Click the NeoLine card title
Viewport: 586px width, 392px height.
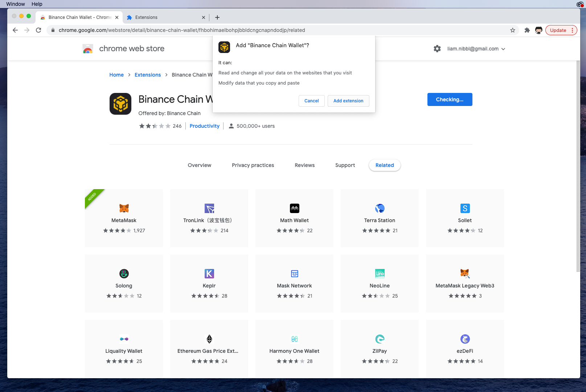pyautogui.click(x=380, y=286)
